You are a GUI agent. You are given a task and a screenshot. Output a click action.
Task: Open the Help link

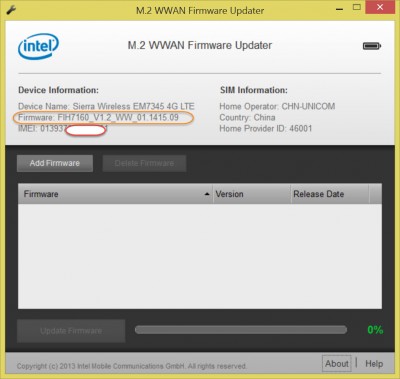pos(374,364)
